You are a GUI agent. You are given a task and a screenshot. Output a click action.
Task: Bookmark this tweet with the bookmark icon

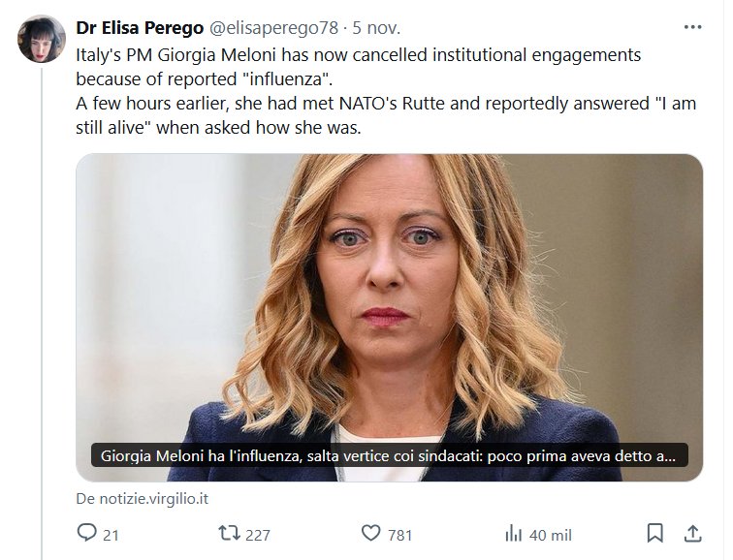(x=655, y=533)
